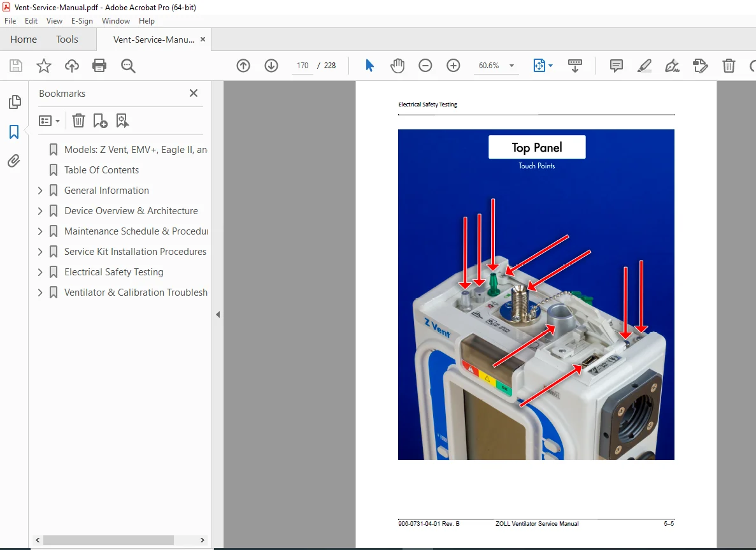
Task: Select the Vent-Service-Manu... document tab
Action: [x=153, y=40]
